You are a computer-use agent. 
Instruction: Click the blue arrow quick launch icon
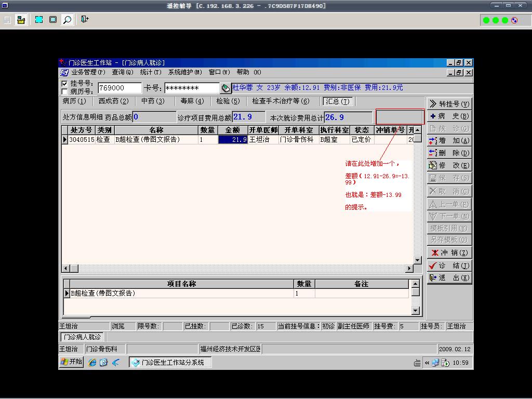point(116,362)
